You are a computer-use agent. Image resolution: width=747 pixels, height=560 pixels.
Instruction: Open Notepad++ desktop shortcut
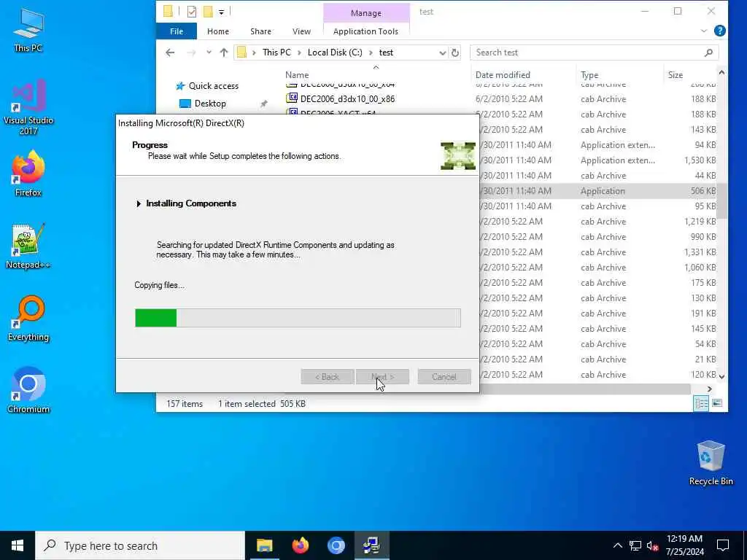pos(28,246)
